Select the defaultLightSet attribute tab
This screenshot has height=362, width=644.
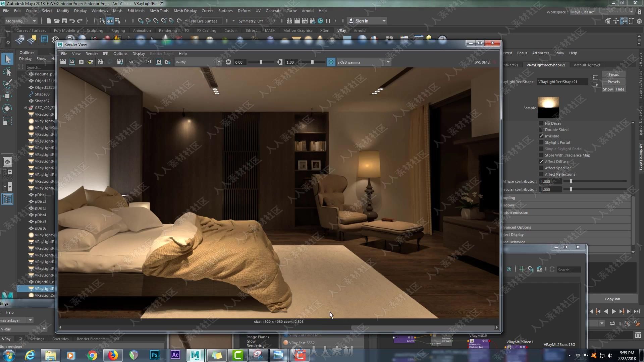pos(587,65)
